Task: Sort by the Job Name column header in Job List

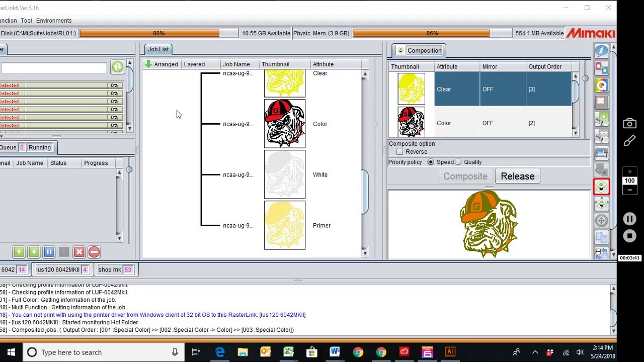Action: (239, 64)
